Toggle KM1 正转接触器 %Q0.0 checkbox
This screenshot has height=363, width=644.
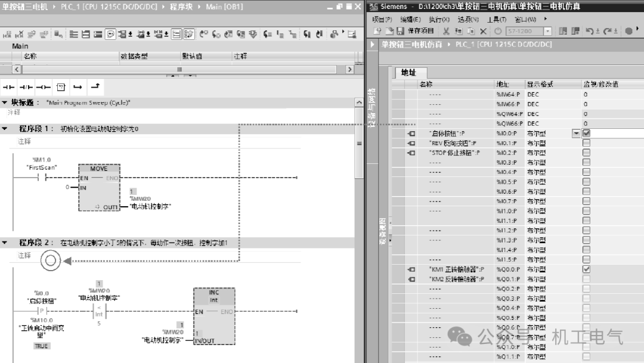(586, 269)
